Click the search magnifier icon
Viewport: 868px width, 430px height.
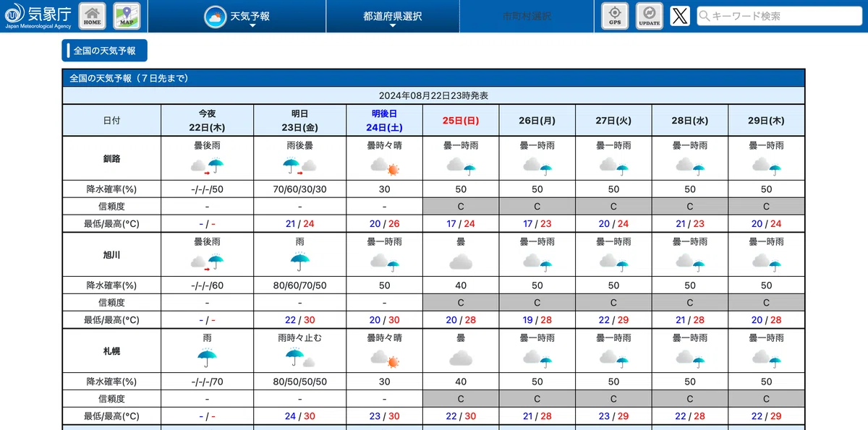[705, 16]
